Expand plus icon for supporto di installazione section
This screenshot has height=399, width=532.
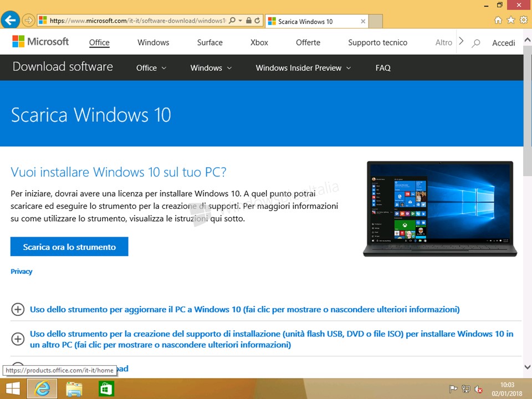pyautogui.click(x=18, y=339)
